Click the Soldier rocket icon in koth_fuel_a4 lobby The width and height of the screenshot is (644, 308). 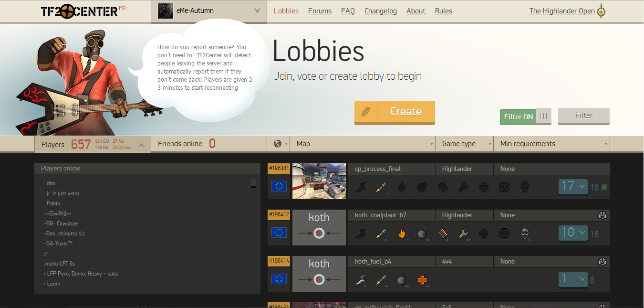380,280
